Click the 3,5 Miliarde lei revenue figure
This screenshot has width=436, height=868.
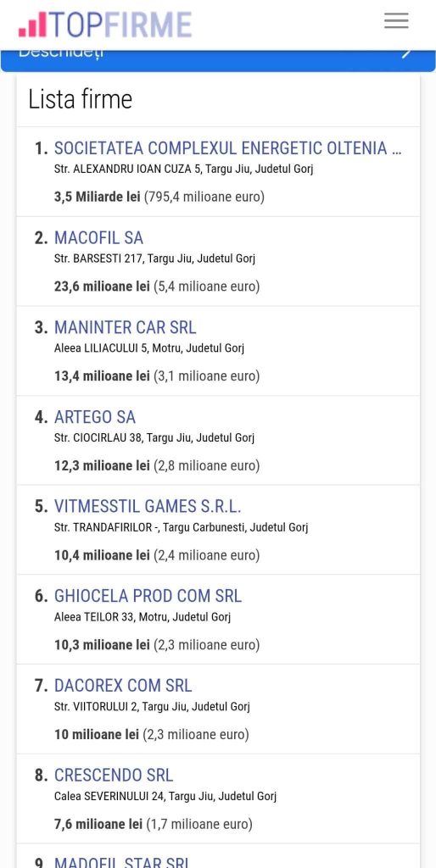[x=97, y=197]
